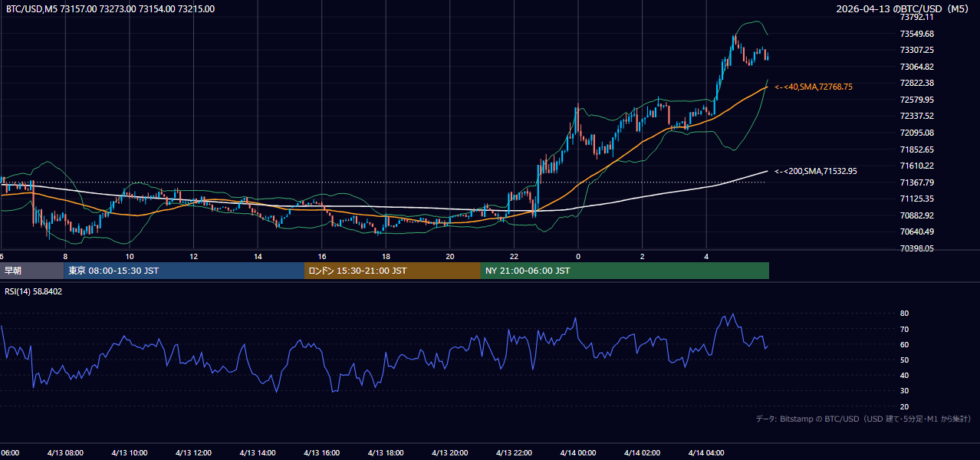980x460 pixels.
Task: Click hour tick 14 under price chart
Action: [258, 256]
